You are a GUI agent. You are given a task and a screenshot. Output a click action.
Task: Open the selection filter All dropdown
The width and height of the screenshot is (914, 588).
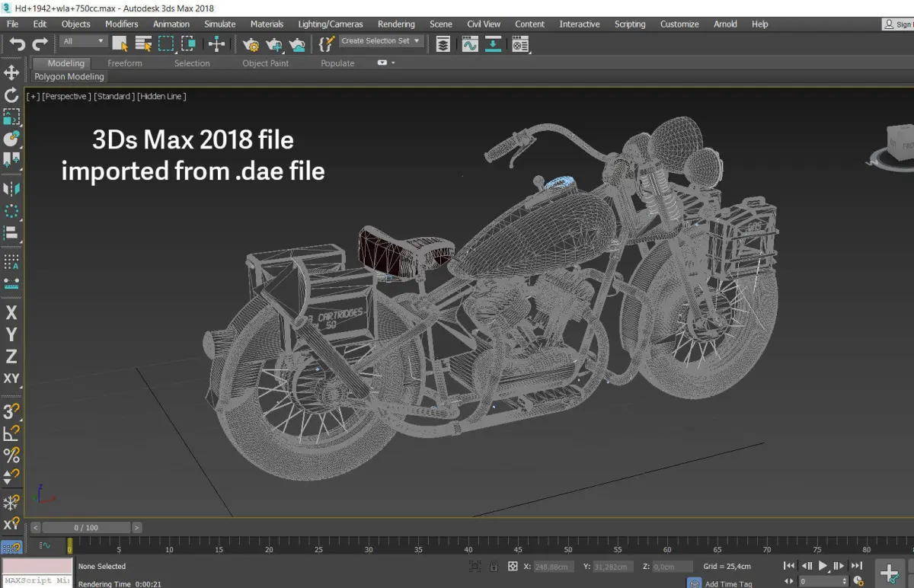[84, 41]
